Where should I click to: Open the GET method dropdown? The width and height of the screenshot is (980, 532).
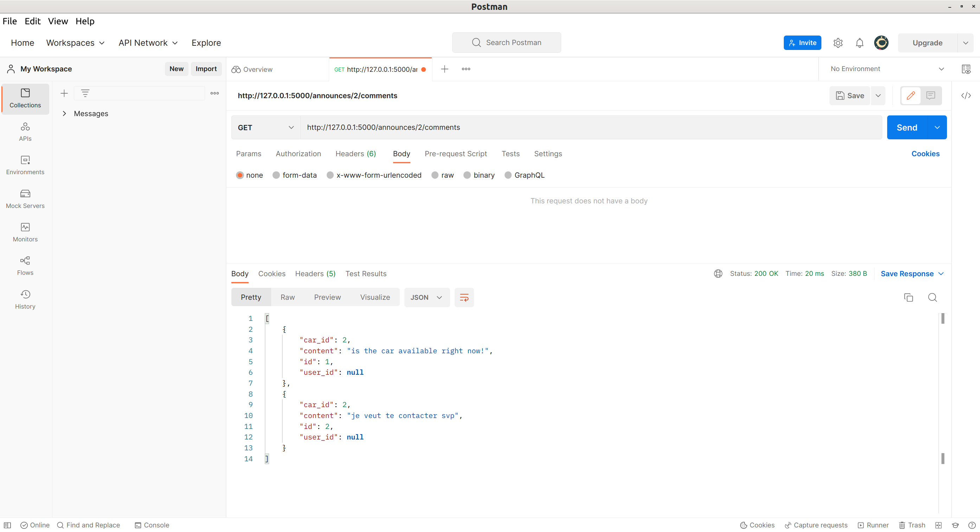[x=265, y=127]
